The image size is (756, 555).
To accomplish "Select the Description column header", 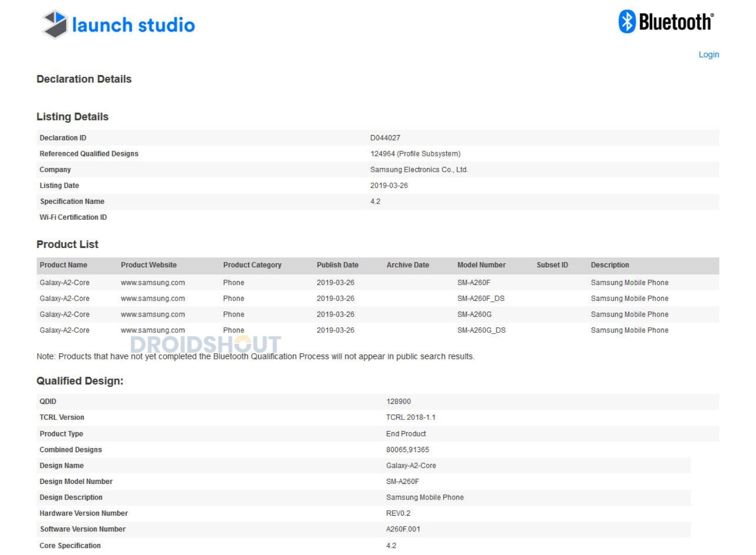I will [610, 265].
